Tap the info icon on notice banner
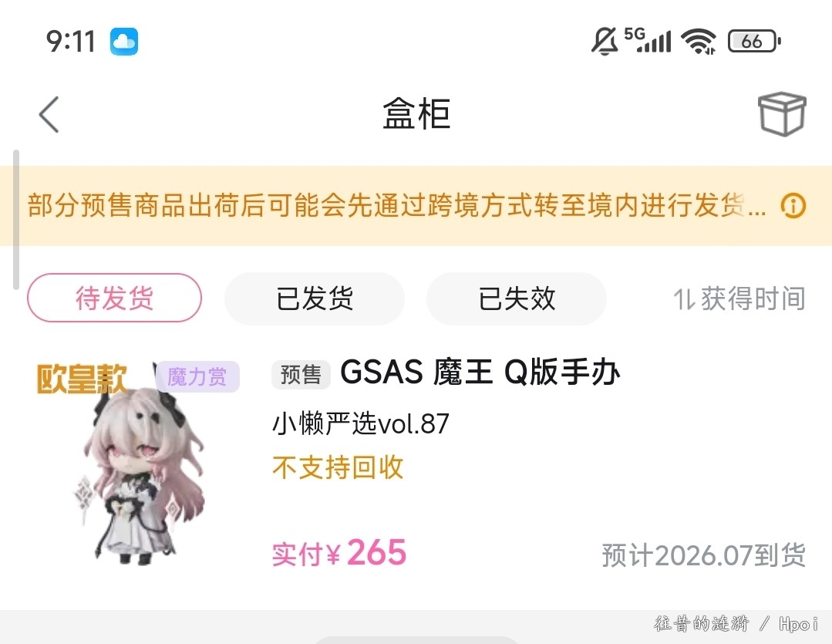Image resolution: width=832 pixels, height=644 pixels. click(793, 205)
